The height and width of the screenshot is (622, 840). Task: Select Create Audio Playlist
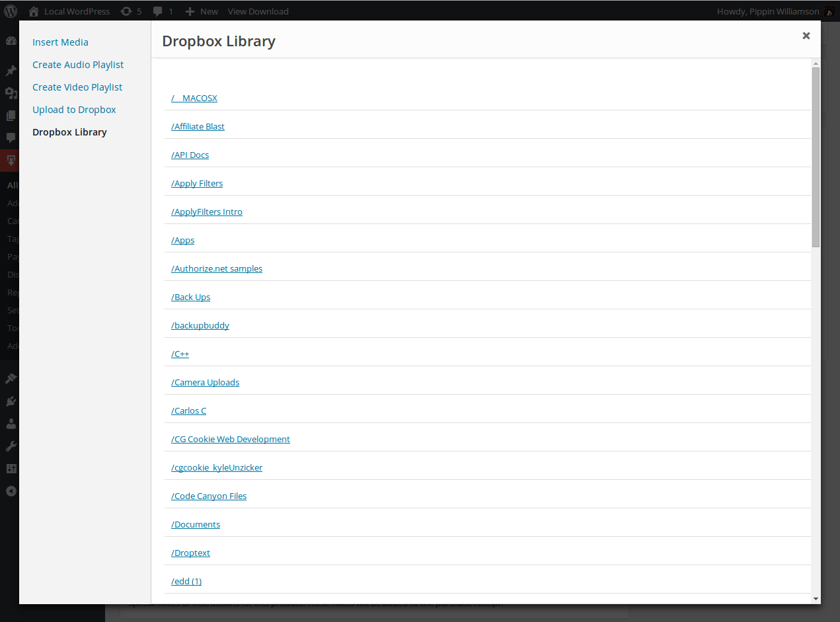point(78,65)
